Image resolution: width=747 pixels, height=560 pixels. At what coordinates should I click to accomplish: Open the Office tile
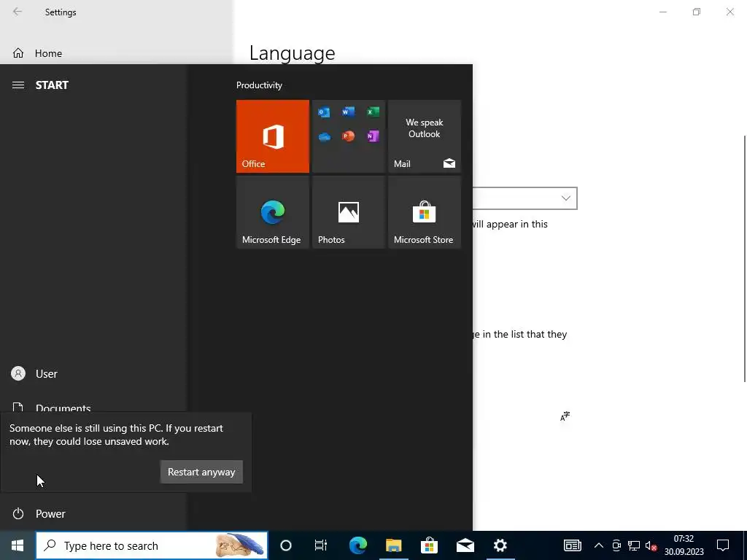coord(273,136)
